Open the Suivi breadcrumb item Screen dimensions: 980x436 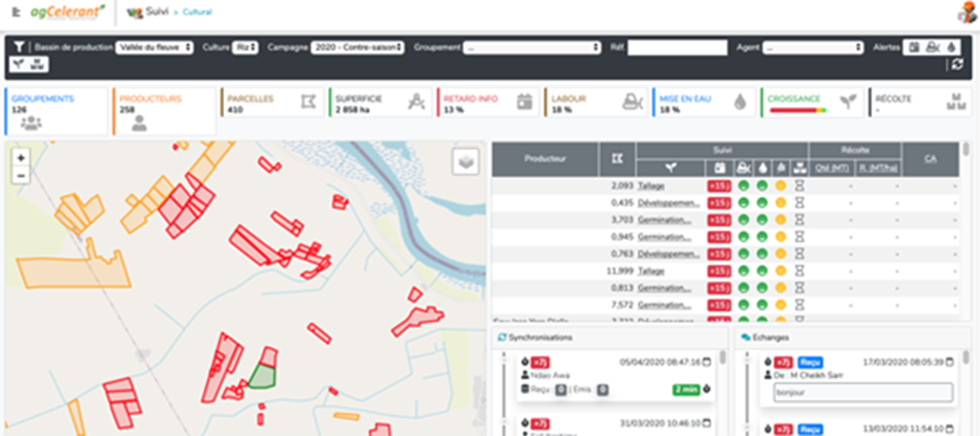pos(157,11)
